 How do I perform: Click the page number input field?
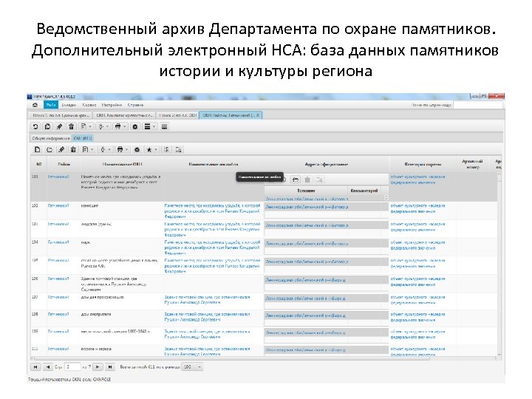click(72, 367)
